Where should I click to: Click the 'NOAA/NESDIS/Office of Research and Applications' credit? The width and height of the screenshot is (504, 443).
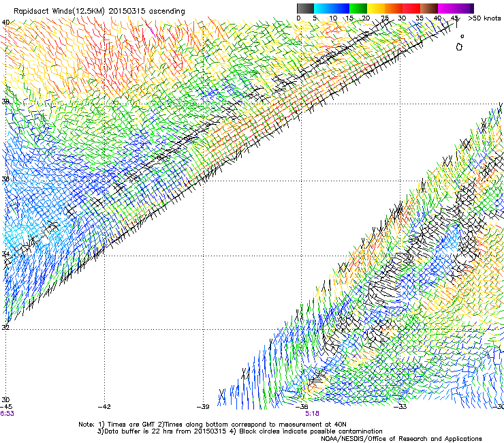click(401, 439)
